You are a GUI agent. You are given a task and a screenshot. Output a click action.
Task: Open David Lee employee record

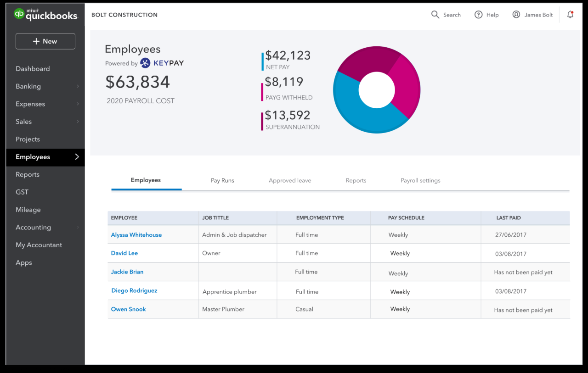pos(124,253)
